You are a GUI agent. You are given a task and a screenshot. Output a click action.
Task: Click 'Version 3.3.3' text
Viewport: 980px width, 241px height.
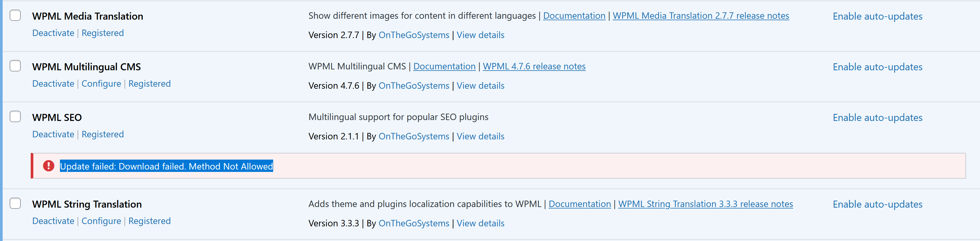pos(334,223)
